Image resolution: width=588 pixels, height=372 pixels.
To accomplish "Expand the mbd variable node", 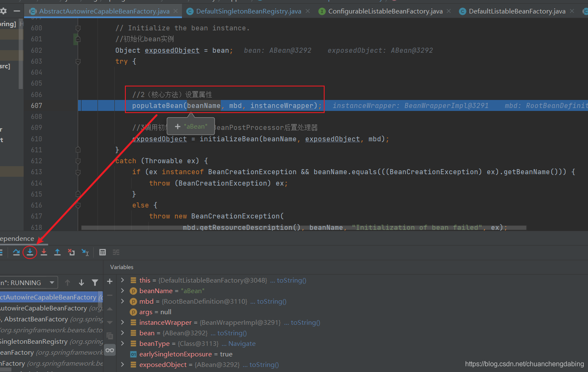I will [x=122, y=301].
